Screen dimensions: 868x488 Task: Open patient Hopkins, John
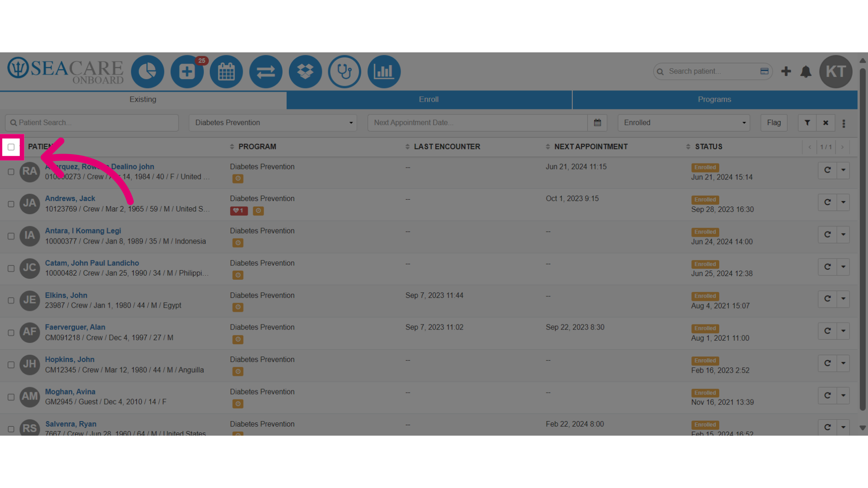tap(70, 360)
